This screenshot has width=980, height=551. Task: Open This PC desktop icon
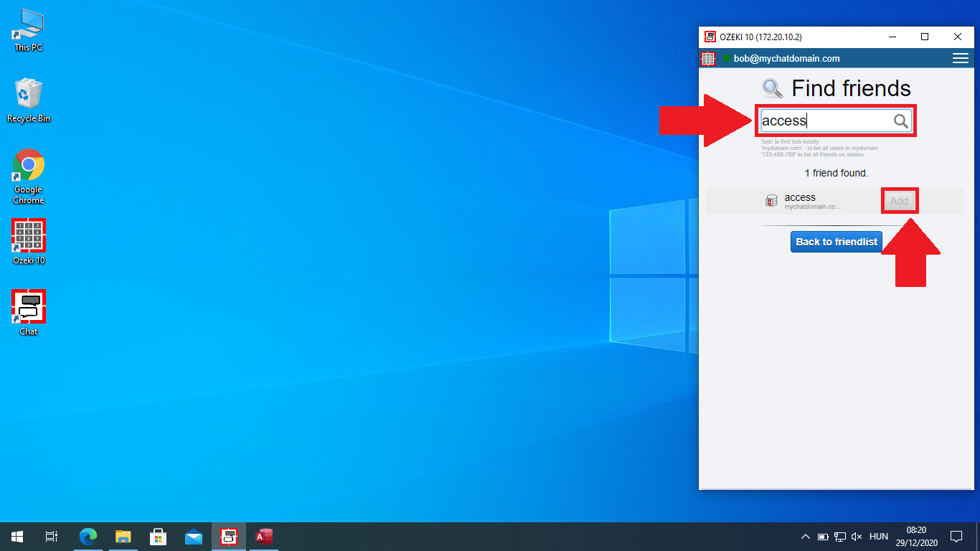(x=29, y=30)
